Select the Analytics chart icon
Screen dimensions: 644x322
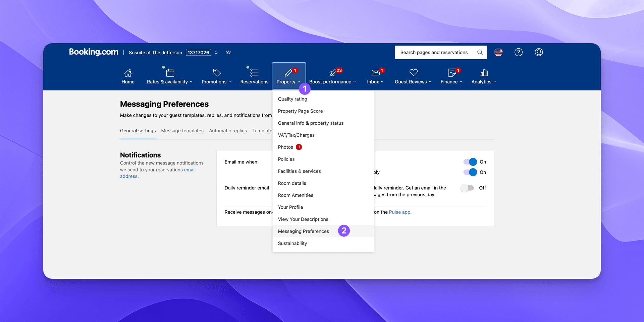pyautogui.click(x=484, y=73)
